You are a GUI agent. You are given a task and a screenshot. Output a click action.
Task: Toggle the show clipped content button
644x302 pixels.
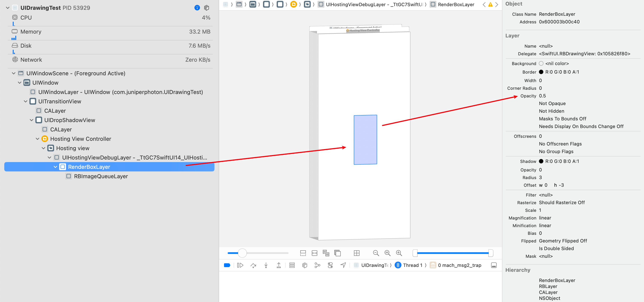click(x=303, y=253)
